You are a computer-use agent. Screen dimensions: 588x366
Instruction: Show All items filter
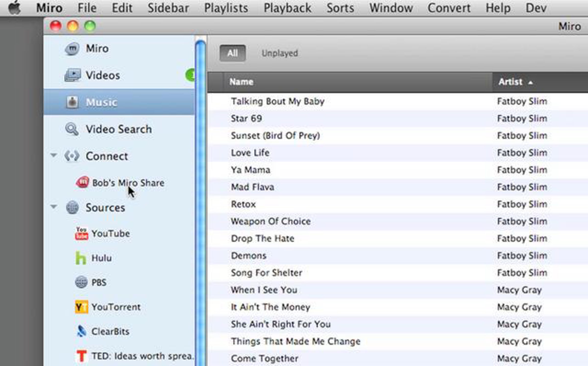233,53
